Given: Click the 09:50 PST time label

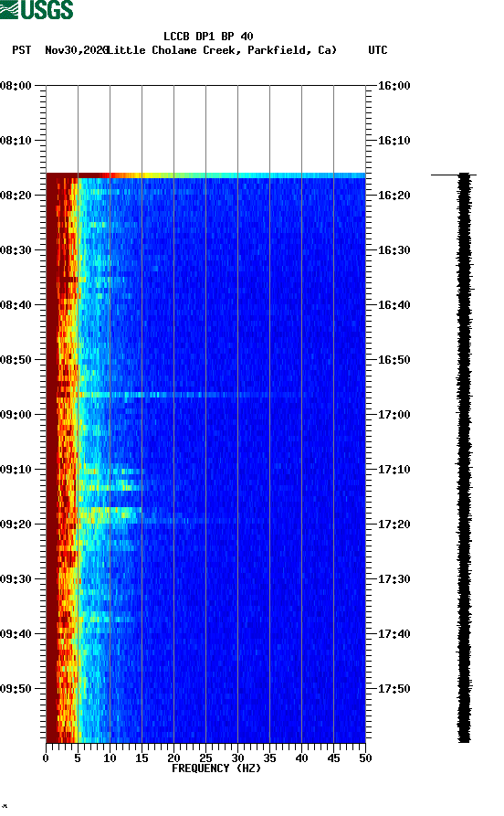Looking at the screenshot, I should tap(16, 689).
